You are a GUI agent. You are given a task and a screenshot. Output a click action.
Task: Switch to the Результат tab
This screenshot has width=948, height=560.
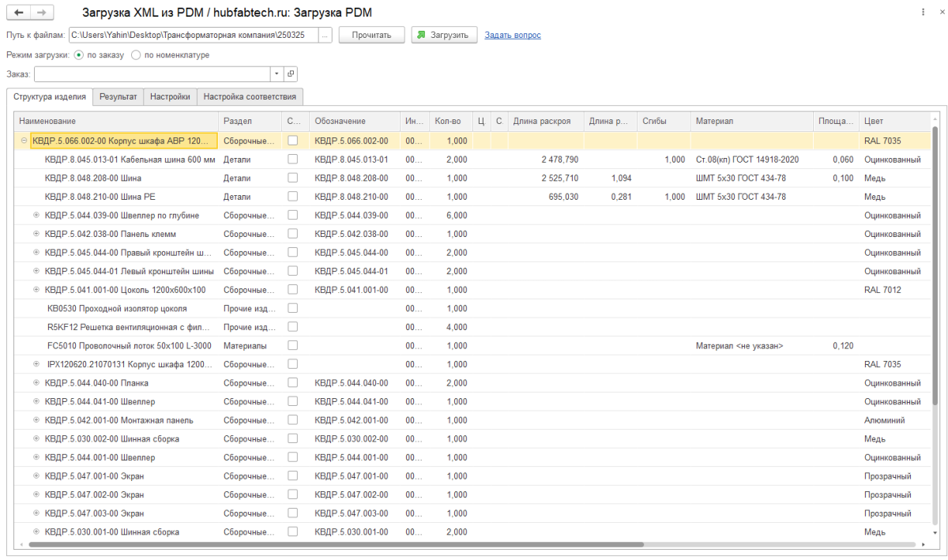click(x=118, y=96)
